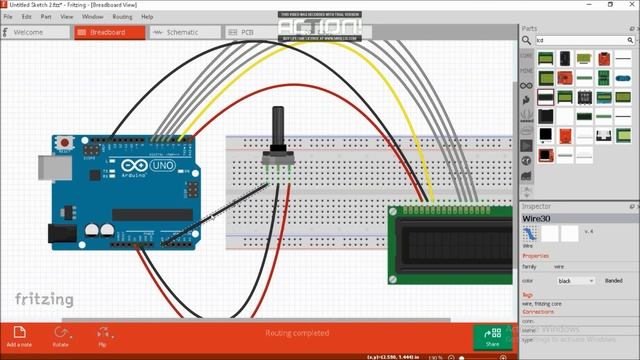Screen dimensions: 640x360
Task: Click the large search icon in Parts panel
Action: (x=527, y=40)
